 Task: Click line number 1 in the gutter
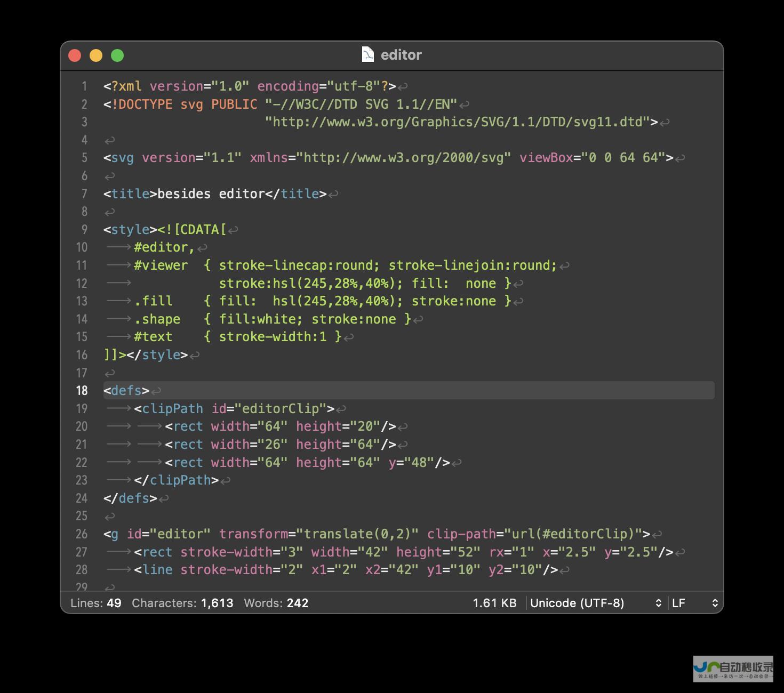(x=84, y=86)
